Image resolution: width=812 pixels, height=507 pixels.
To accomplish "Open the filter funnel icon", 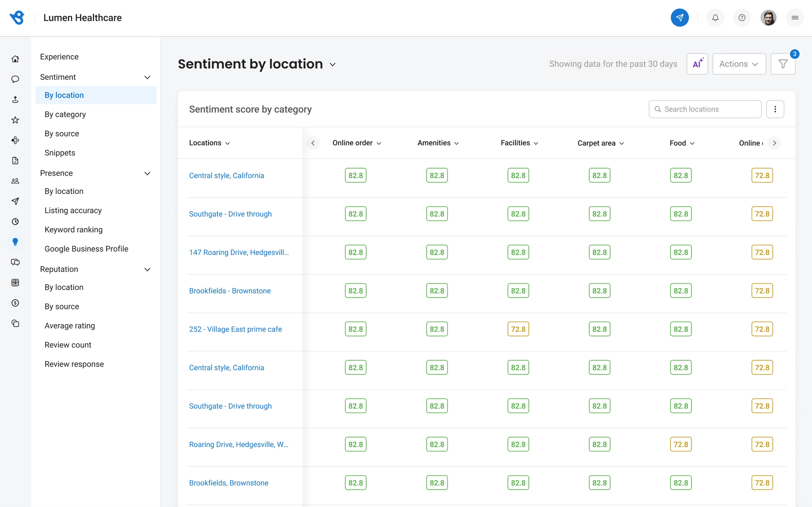I will (783, 64).
